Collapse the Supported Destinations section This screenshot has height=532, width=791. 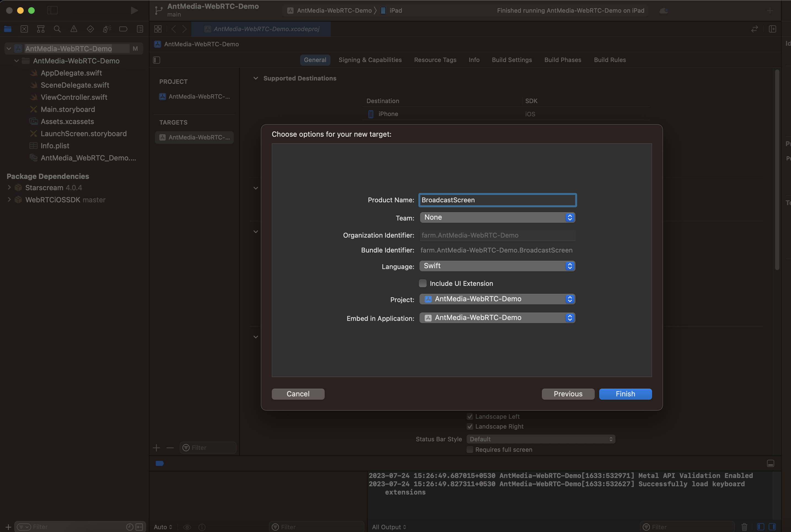(x=256, y=78)
